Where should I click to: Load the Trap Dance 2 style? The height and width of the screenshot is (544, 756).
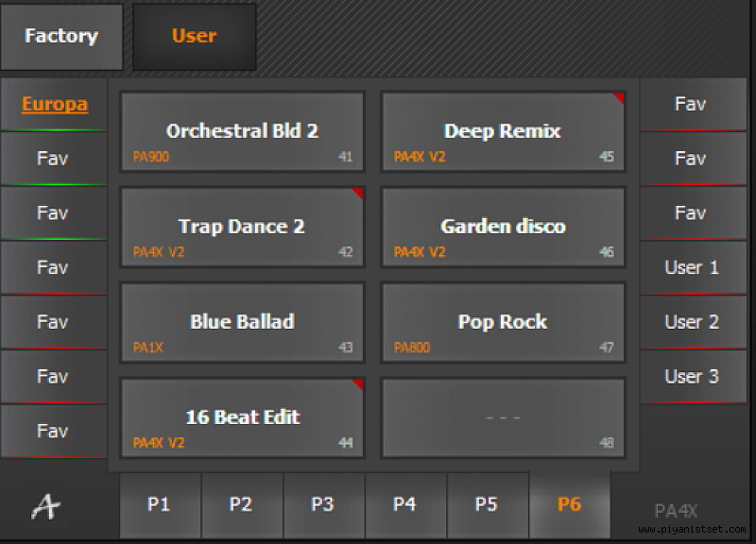(x=243, y=227)
